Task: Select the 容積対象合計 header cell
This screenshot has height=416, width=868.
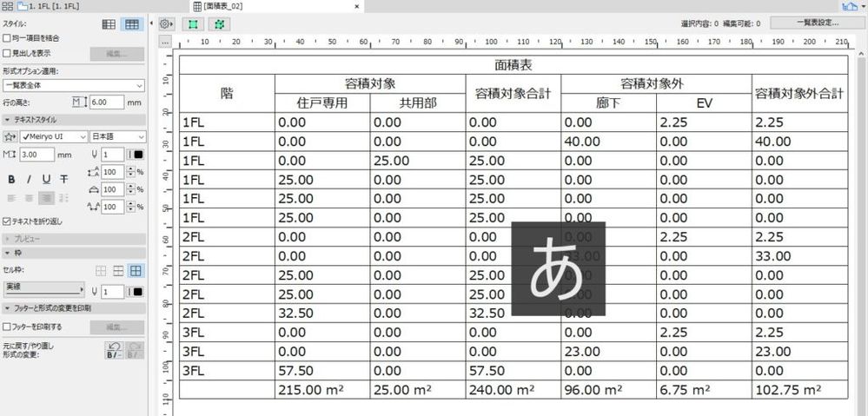Action: click(x=514, y=94)
